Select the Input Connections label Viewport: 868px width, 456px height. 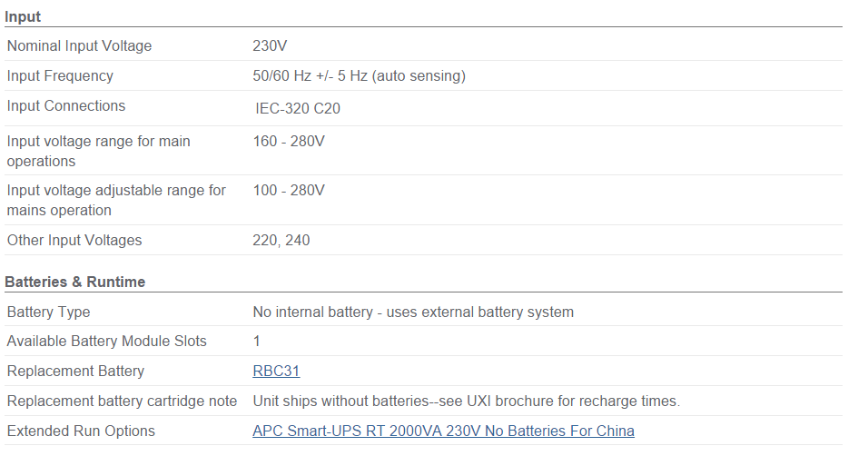pyautogui.click(x=66, y=105)
